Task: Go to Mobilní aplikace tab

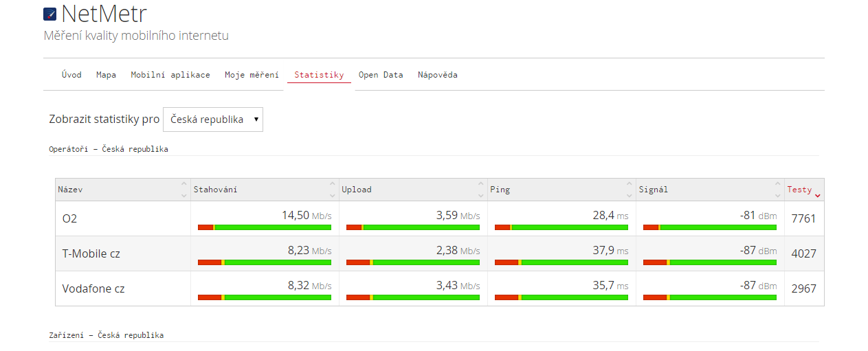Action: click(x=170, y=75)
